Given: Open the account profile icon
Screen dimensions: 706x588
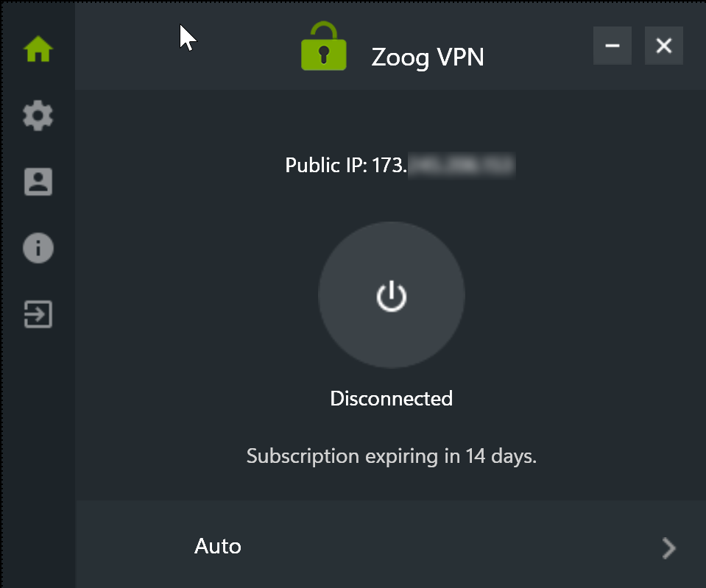Looking at the screenshot, I should [x=38, y=182].
